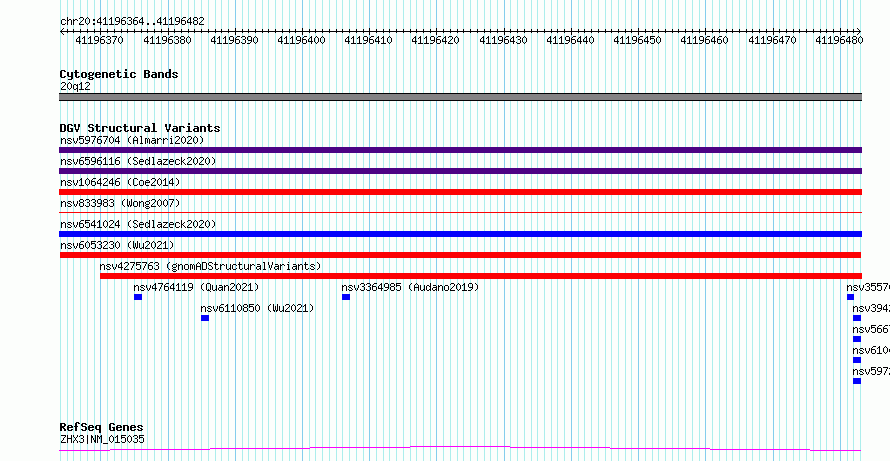
Task: Click the nsv6596116 (Sedlazeck2020) label
Action: point(138,161)
